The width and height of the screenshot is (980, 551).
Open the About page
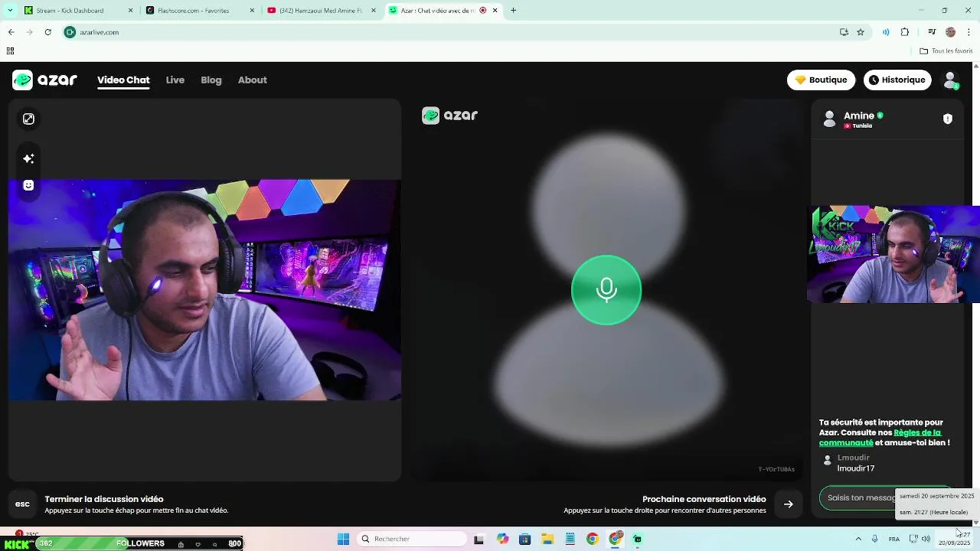[x=253, y=80]
